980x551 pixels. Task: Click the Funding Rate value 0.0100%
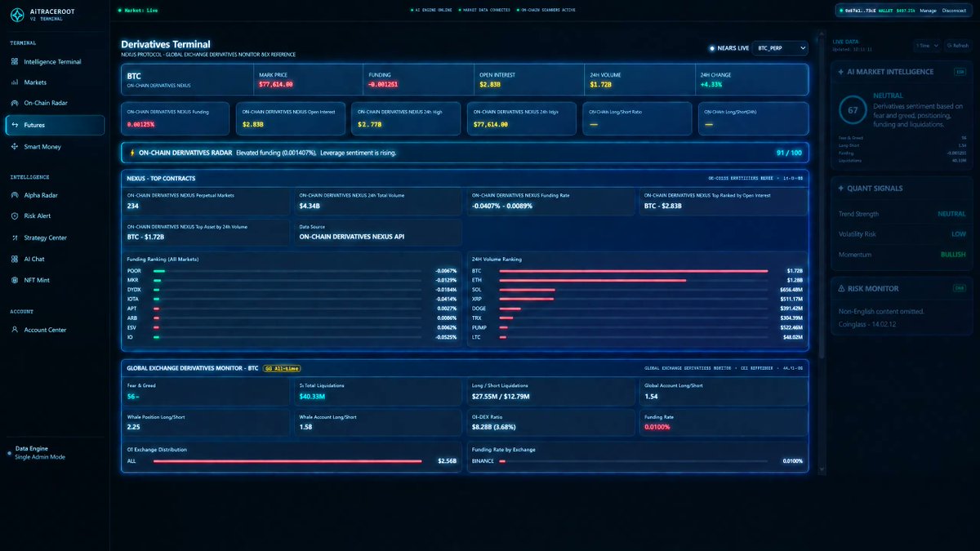pos(657,426)
